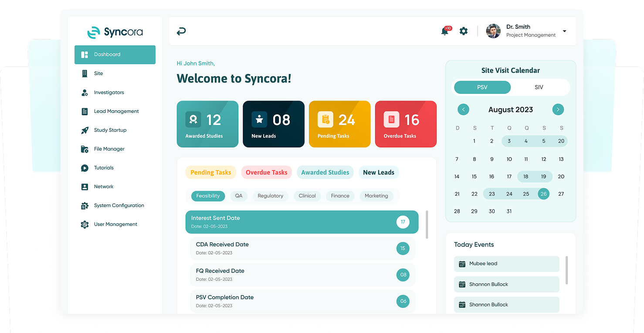Open the Overdue Tasks tab
The height and width of the screenshot is (333, 644).
pyautogui.click(x=267, y=173)
